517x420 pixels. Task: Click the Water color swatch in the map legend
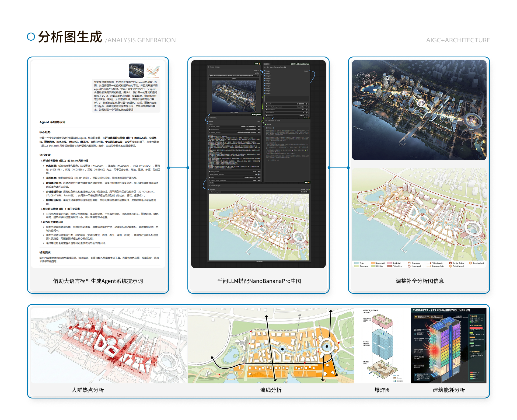pyautogui.click(x=356, y=263)
